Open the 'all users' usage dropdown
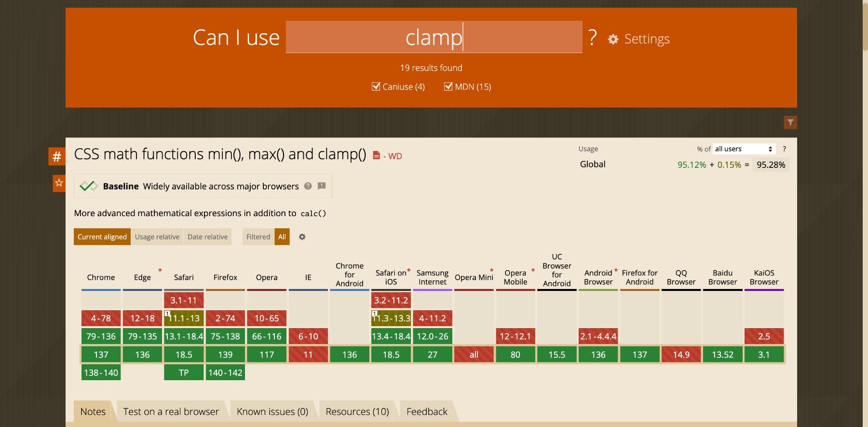This screenshot has height=427, width=868. [x=744, y=149]
